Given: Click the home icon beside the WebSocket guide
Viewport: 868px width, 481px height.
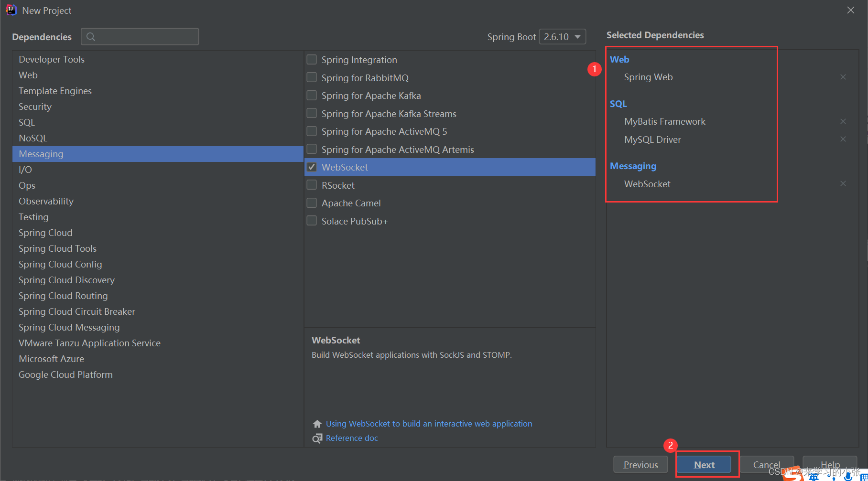Looking at the screenshot, I should point(317,424).
